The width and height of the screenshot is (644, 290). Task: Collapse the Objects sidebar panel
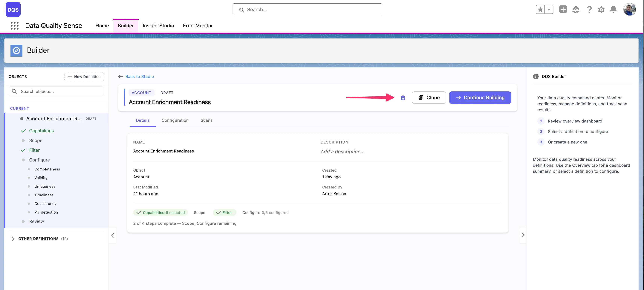coord(112,235)
